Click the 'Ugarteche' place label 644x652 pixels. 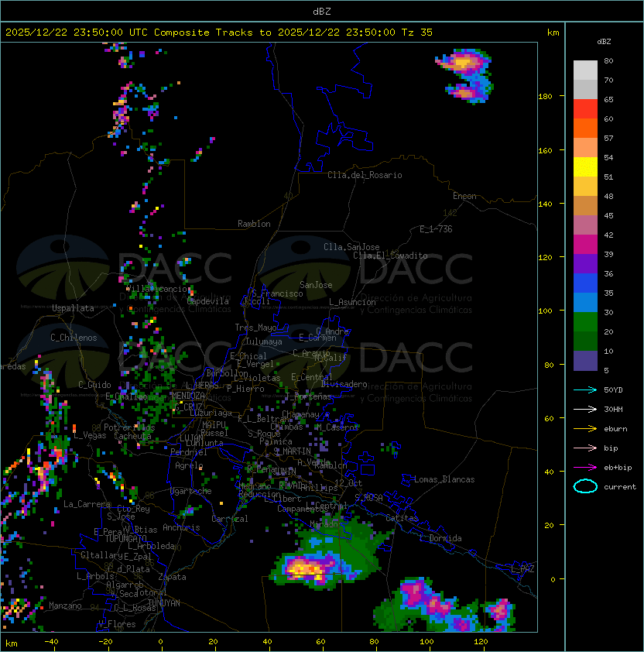(x=191, y=491)
